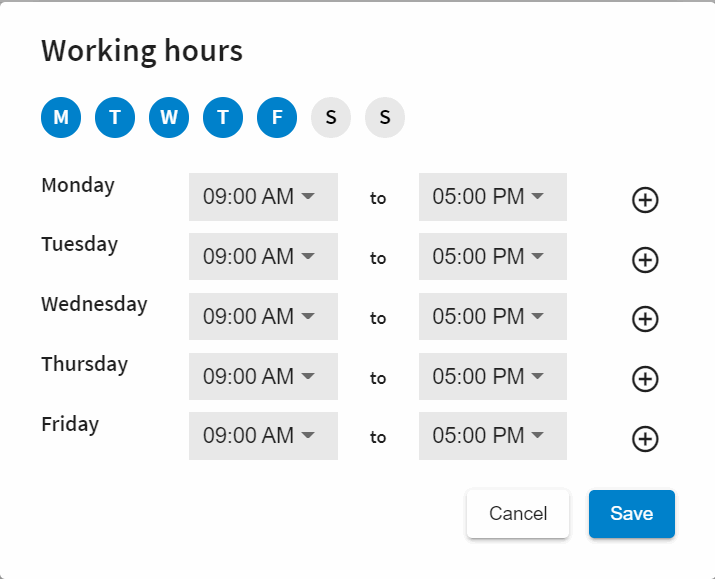The width and height of the screenshot is (715, 579).
Task: Add another time range for Thursday
Action: click(x=646, y=379)
